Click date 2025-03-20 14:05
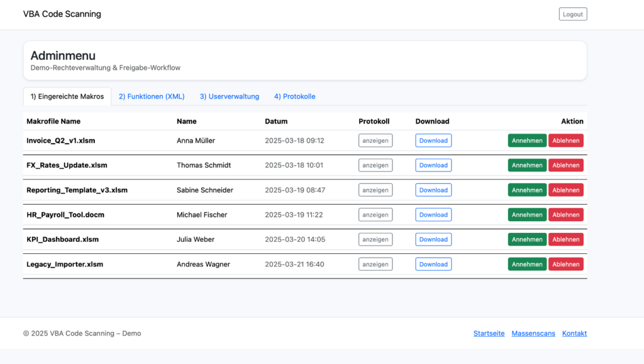This screenshot has width=644, height=364. click(295, 239)
